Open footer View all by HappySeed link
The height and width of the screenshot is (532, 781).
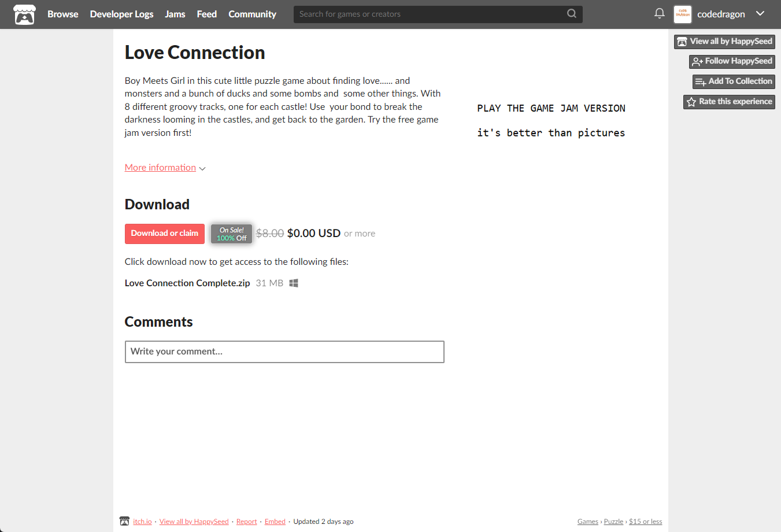point(194,522)
